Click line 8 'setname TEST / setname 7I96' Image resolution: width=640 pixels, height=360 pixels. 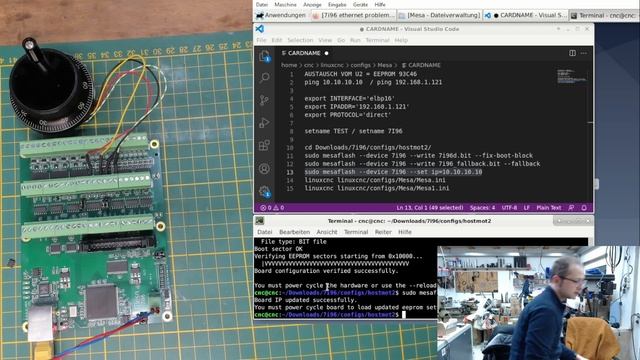pos(353,131)
